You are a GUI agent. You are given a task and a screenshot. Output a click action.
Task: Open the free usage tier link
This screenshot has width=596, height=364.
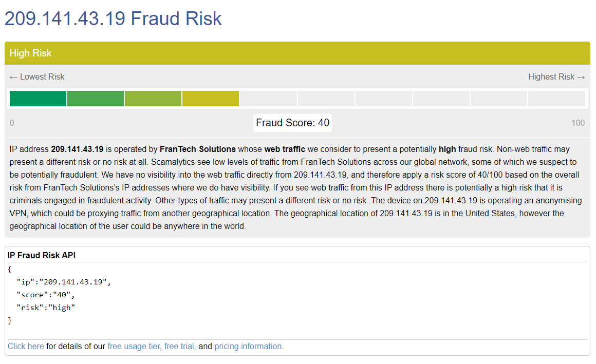pos(134,347)
